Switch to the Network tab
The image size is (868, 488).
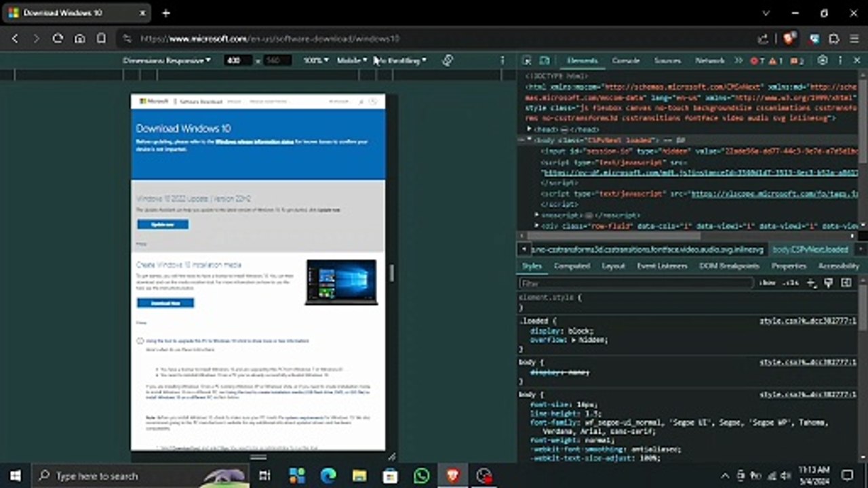(x=709, y=60)
